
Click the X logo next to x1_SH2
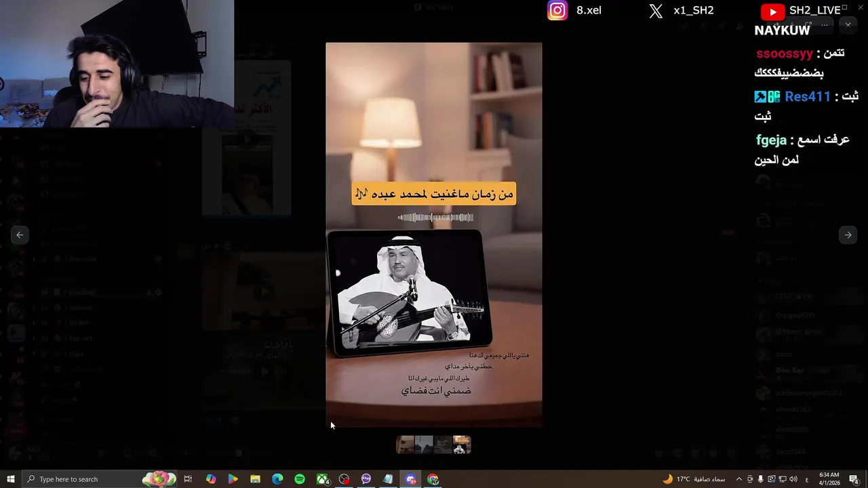coord(656,11)
